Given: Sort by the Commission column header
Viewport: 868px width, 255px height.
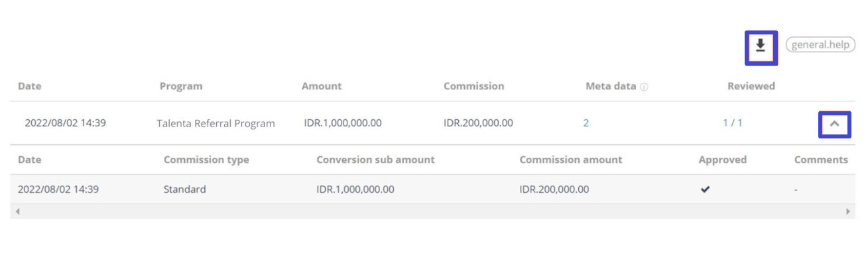Looking at the screenshot, I should coord(473,86).
